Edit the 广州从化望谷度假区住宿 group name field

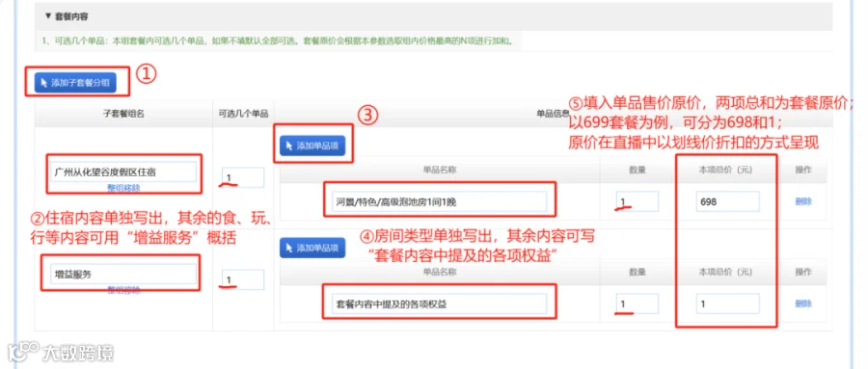coord(122,172)
